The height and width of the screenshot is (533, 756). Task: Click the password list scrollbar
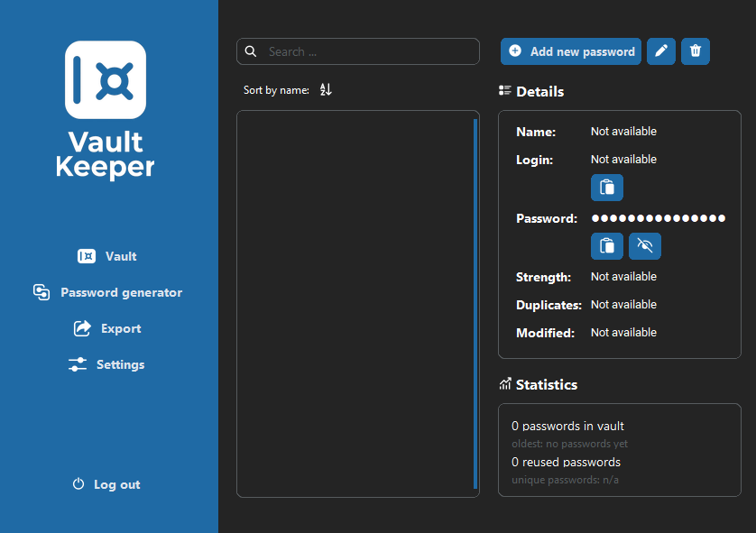pyautogui.click(x=475, y=304)
